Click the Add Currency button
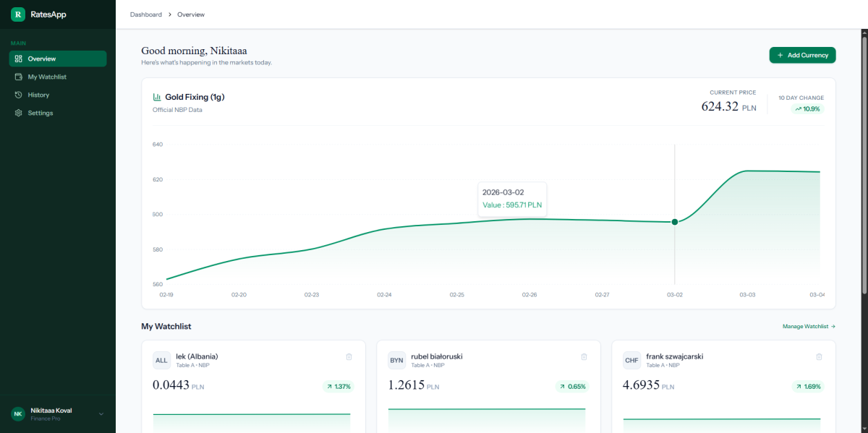This screenshot has width=868, height=433. (x=802, y=55)
